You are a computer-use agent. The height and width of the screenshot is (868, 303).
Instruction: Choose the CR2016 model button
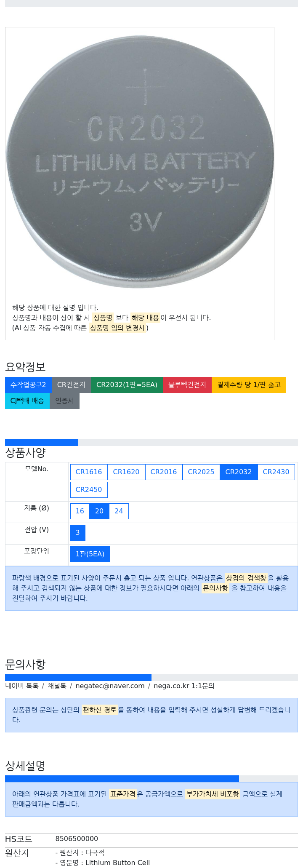[x=164, y=472]
